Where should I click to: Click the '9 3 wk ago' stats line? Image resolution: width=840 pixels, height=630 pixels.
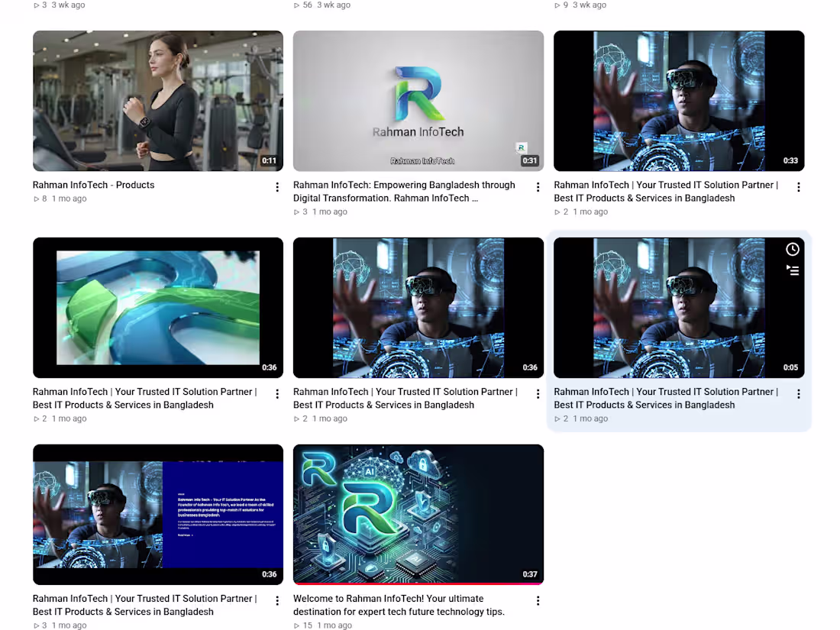580,5
